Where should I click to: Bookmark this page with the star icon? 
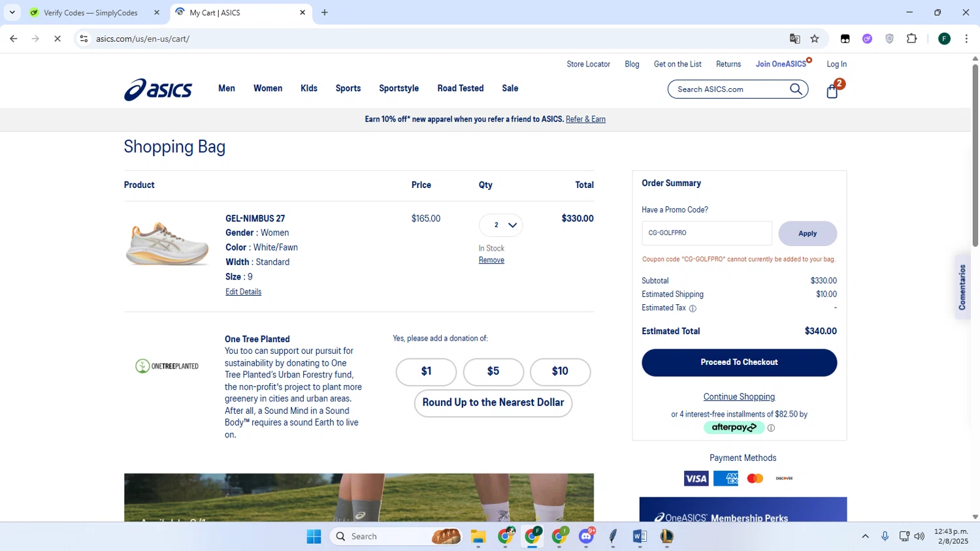[x=815, y=39]
